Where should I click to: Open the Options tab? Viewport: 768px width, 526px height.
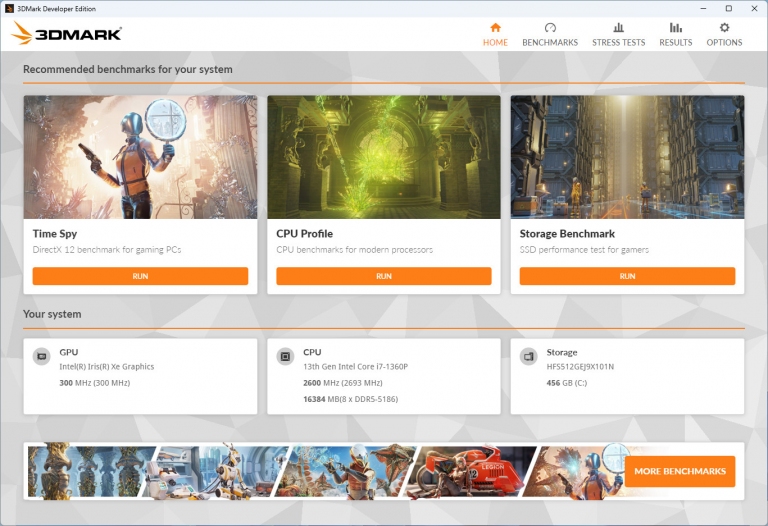(724, 35)
